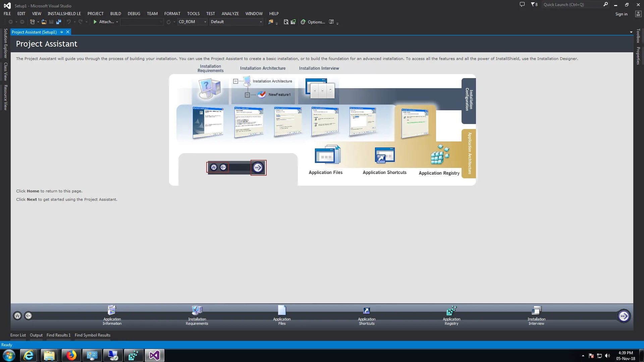
Task: Open the Attach dropdown arrow
Action: (x=117, y=22)
